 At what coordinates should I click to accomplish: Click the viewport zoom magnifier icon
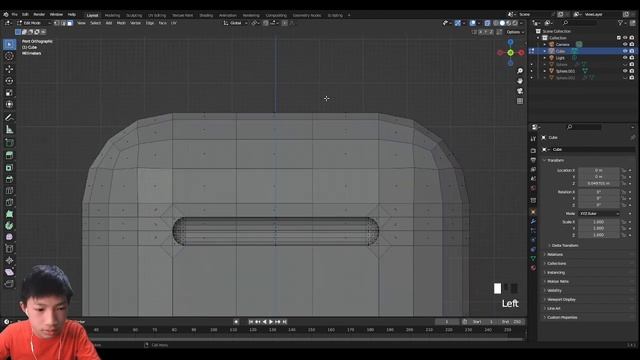[520, 71]
